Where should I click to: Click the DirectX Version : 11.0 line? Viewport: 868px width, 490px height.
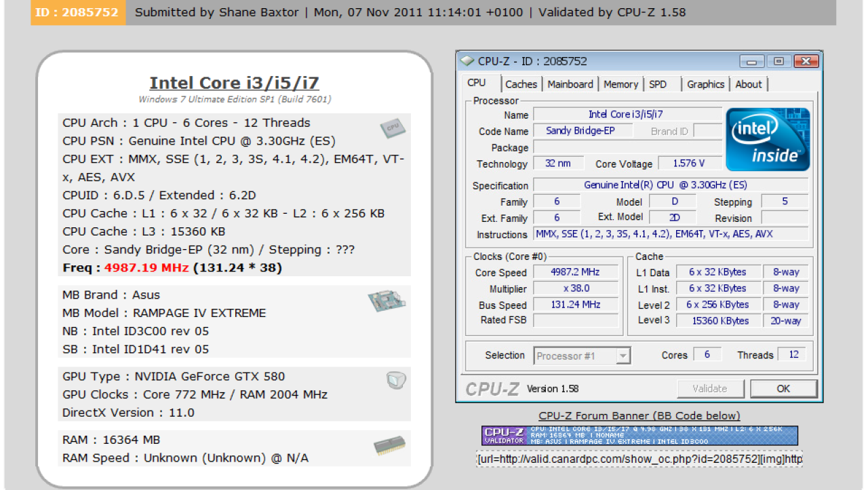(128, 413)
